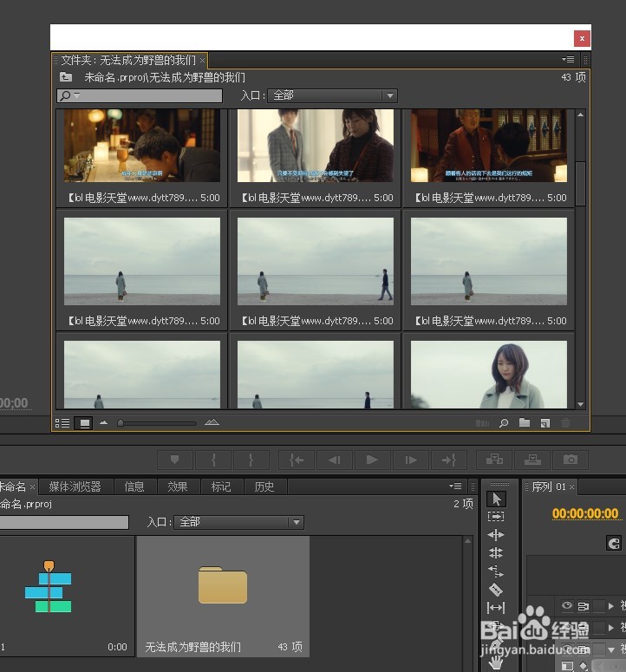Viewport: 626px width, 672px height.
Task: Switch to the 效果 tab
Action: (178, 486)
